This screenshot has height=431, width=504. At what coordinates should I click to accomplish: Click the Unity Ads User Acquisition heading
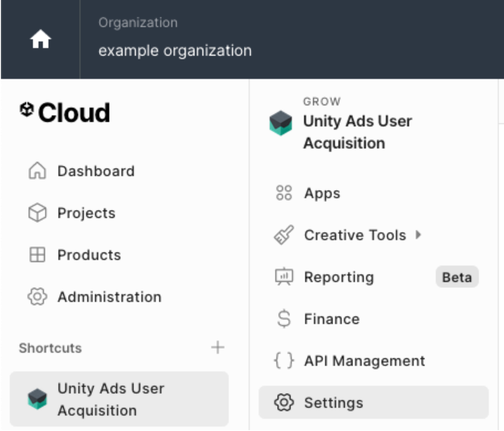click(x=358, y=132)
